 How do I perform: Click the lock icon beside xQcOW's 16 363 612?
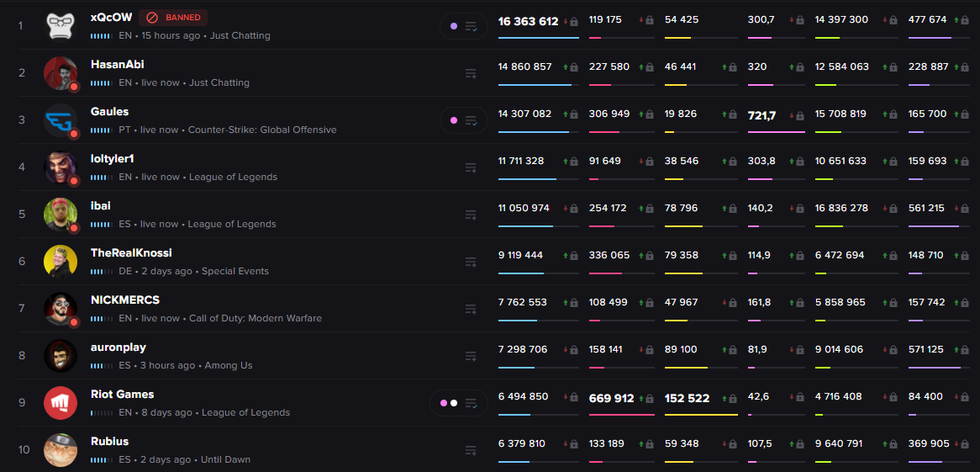574,22
